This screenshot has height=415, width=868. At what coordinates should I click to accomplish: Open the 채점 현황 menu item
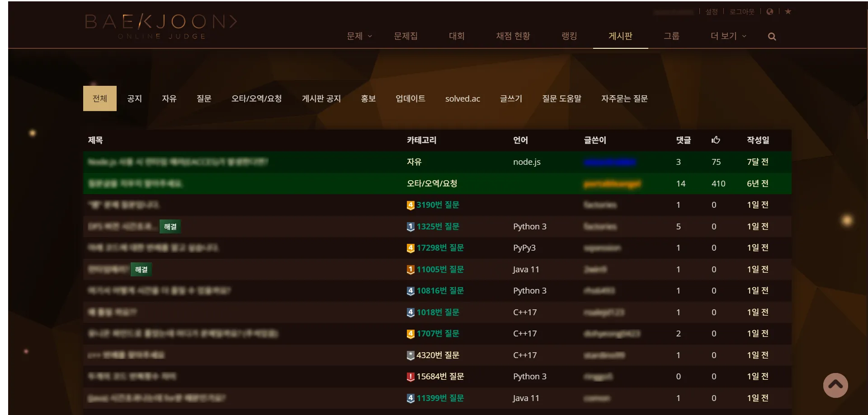point(513,36)
